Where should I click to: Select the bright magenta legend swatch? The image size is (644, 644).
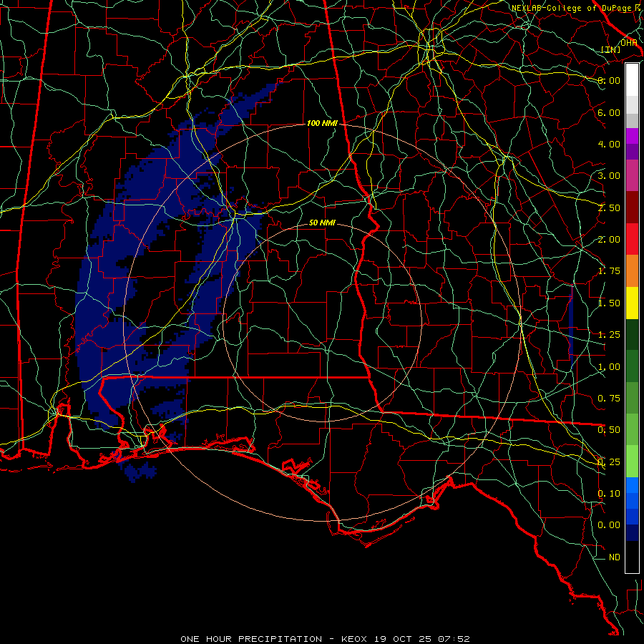click(x=632, y=136)
